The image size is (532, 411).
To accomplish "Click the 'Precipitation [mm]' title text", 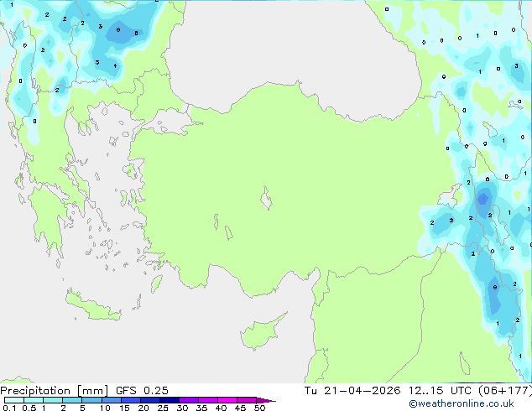I will coord(55,391).
